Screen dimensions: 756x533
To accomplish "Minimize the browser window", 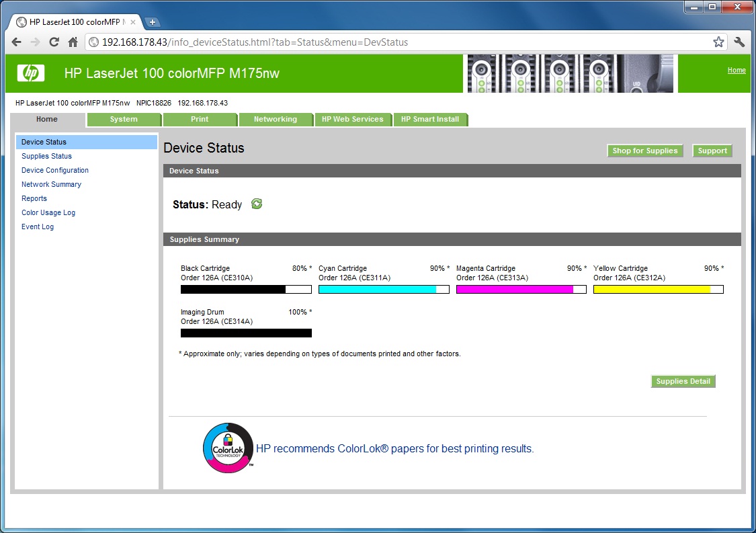I will [694, 7].
